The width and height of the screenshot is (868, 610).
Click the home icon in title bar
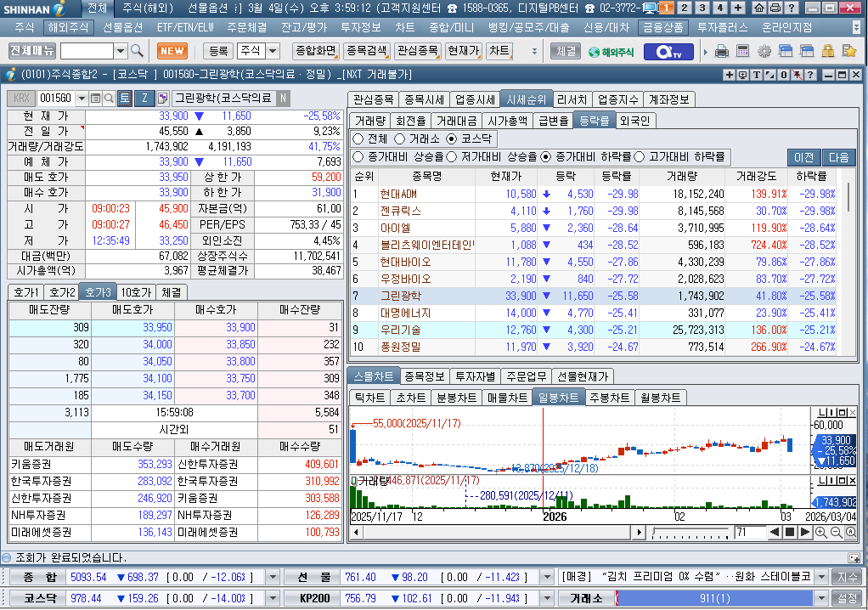(x=759, y=8)
